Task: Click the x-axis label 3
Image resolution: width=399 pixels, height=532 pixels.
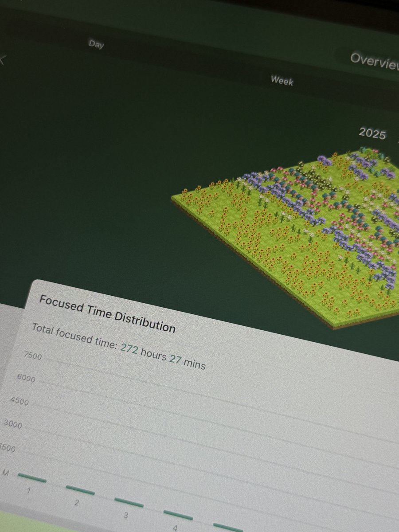Action: pos(126,516)
